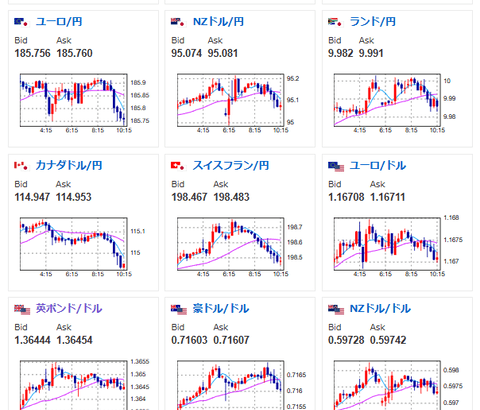Click the Euro/Yen flag icon
480x410 pixels.
click(21, 22)
